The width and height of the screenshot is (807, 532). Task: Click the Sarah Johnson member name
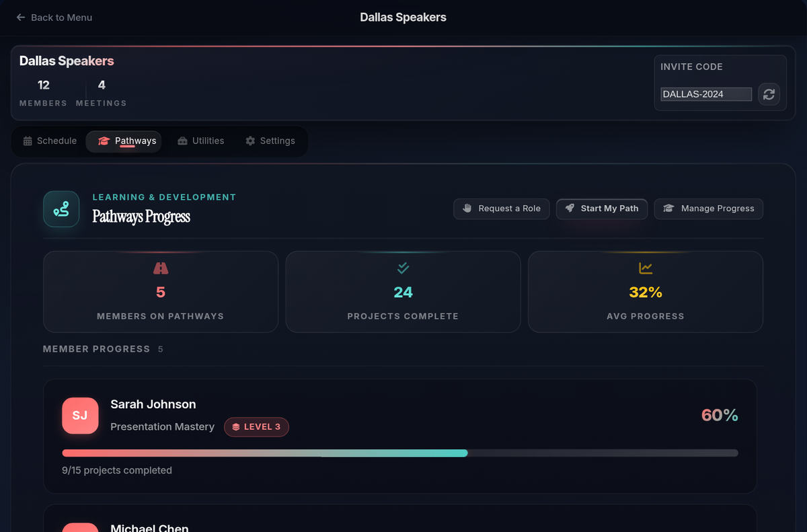[x=153, y=404]
